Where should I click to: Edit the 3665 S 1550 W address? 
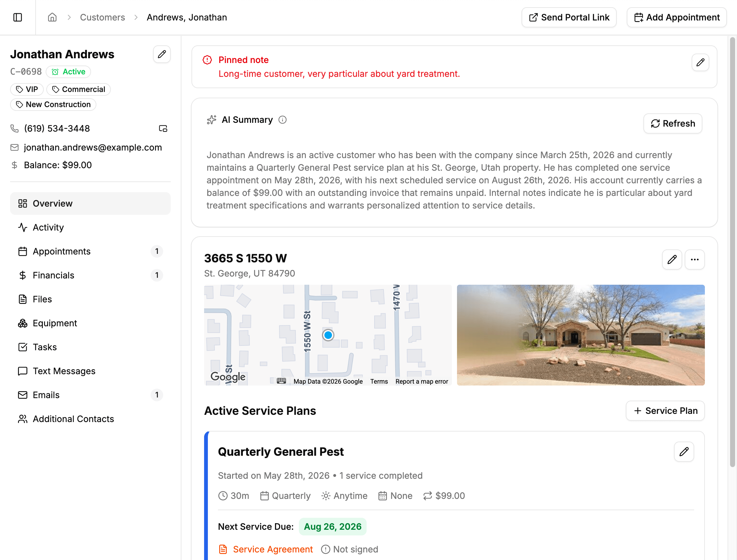click(x=672, y=259)
